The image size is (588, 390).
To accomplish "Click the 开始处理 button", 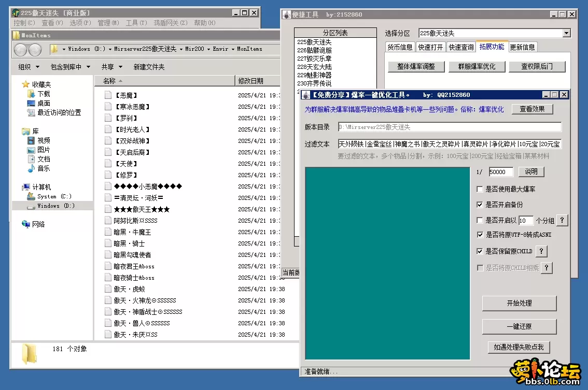I will pos(519,303).
